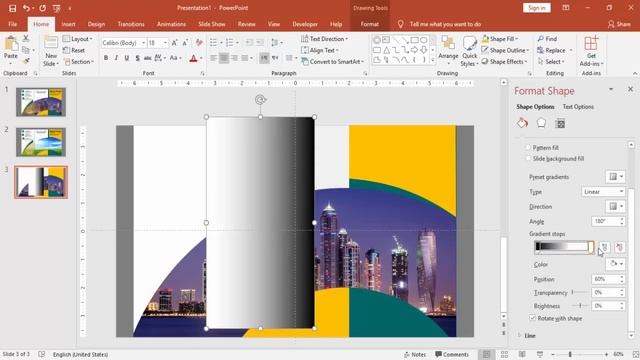The height and width of the screenshot is (360, 640).
Task: Click the Brightness slider
Action: tap(580, 305)
